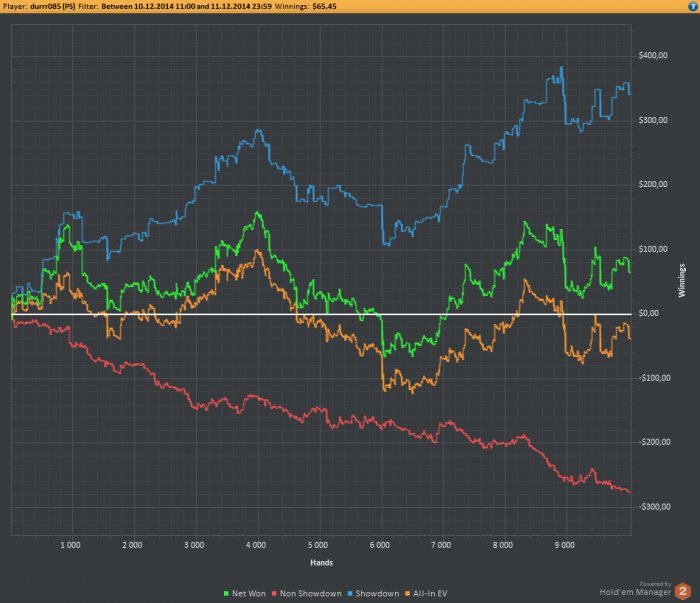700x603 pixels.
Task: Toggle the red Non Showdown legend marker
Action: (274, 594)
